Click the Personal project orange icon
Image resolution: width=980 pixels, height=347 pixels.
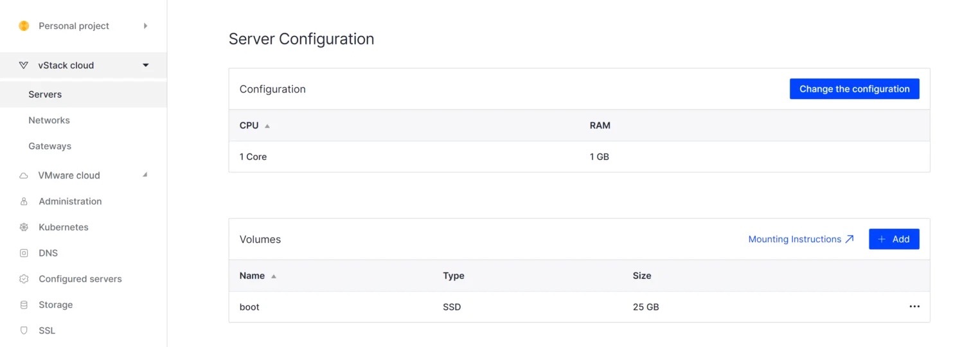(24, 26)
